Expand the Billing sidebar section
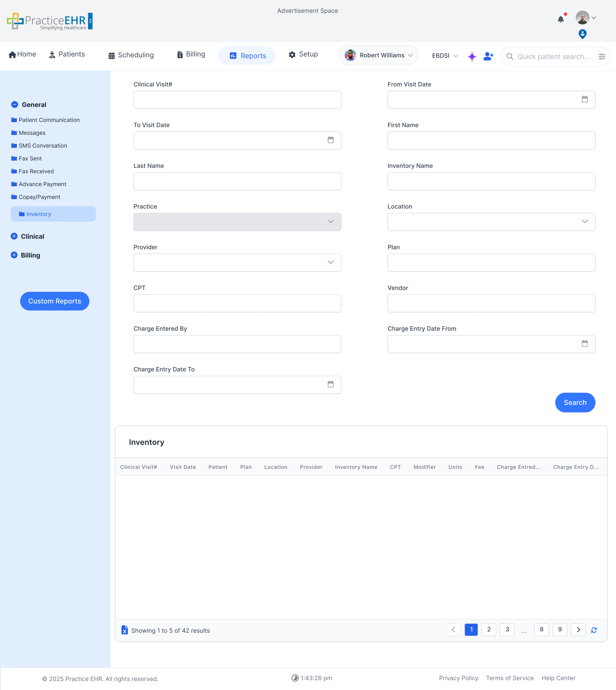The width and height of the screenshot is (616, 690). [14, 255]
